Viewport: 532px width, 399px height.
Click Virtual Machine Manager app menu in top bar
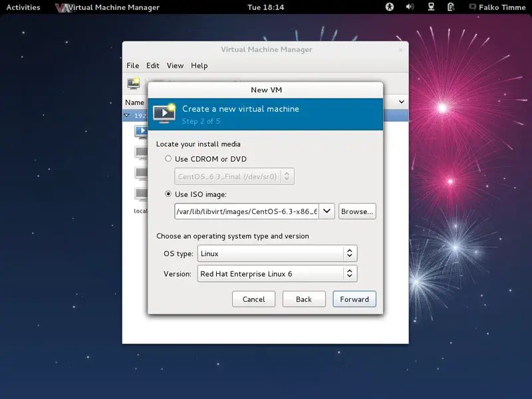pyautogui.click(x=108, y=7)
